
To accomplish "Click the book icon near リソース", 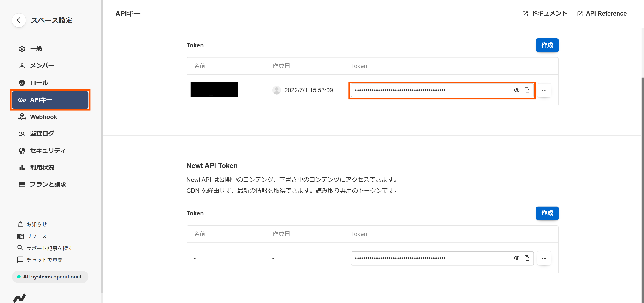I will pyautogui.click(x=20, y=236).
